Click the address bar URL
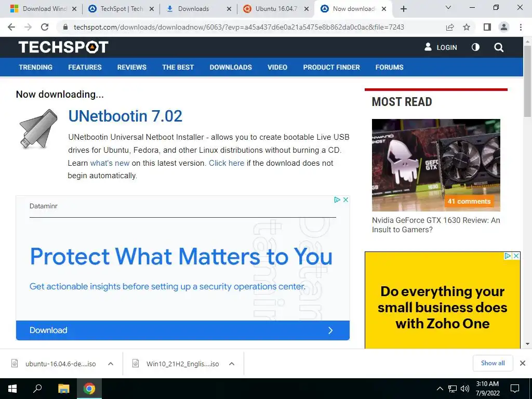Screen dimensions: 532x399 coord(238,27)
